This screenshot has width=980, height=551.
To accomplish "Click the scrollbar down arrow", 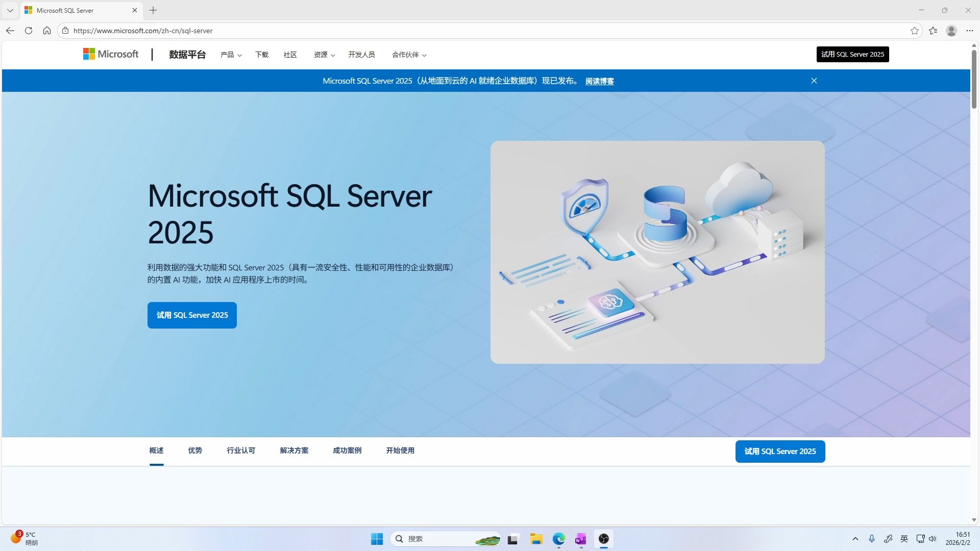I will tap(974, 520).
